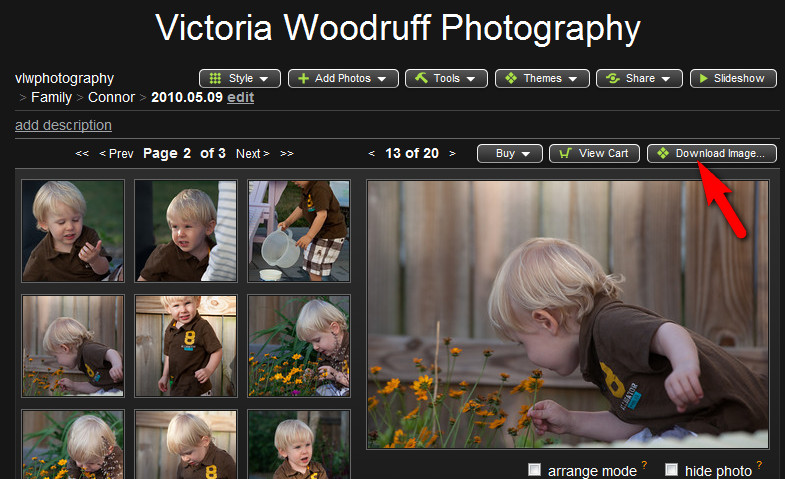Screen dimensions: 785x479
Task: Select thumbnail of boy holding plastic pitcher
Action: click(299, 231)
